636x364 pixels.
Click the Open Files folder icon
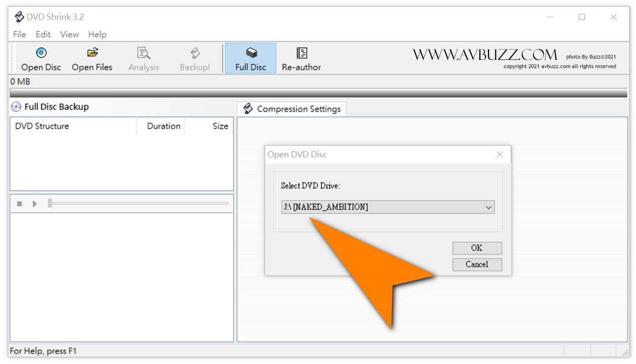click(x=92, y=53)
